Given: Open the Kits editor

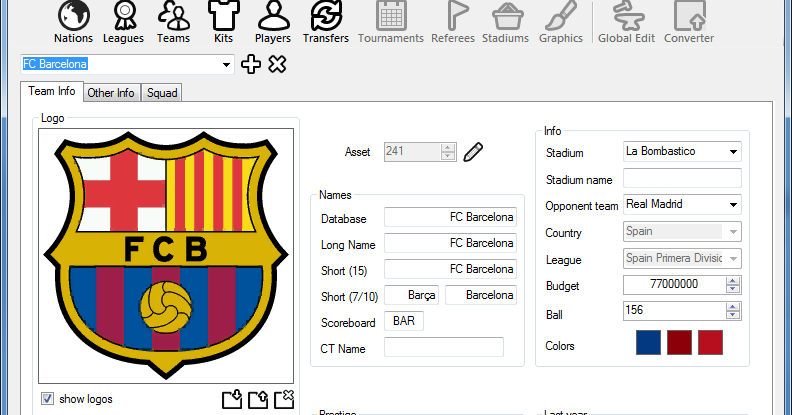Looking at the screenshot, I should (223, 22).
